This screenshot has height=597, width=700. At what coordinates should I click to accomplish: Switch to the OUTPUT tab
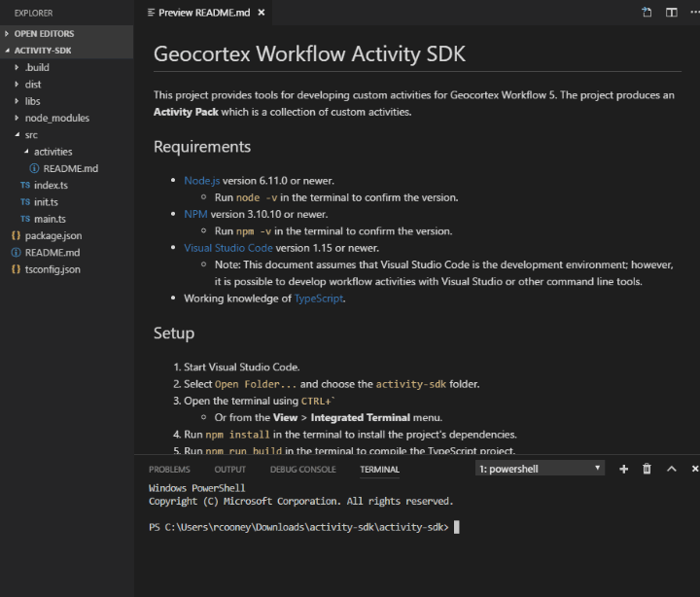tap(229, 470)
